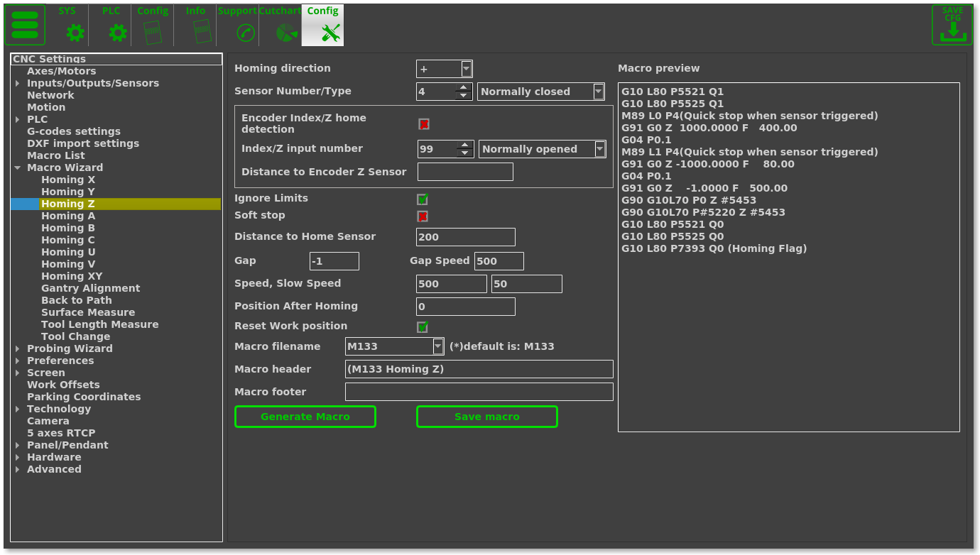Viewport: 980px width, 555px height.
Task: Open the SYS gear icon tab
Action: pos(75,32)
